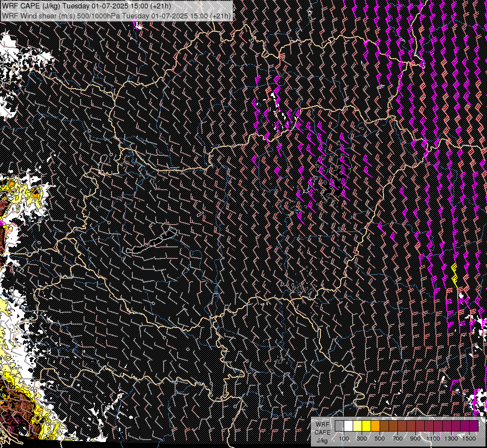Viewport: 487px width, 448px height.
Task: Click the WRF label in the legend
Action: (323, 425)
